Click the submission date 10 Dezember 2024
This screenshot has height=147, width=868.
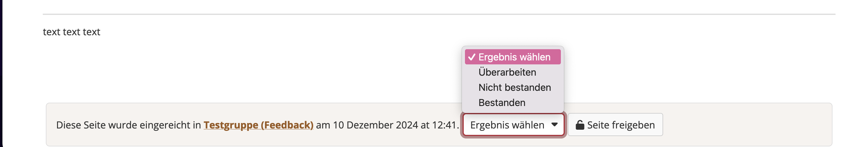[x=375, y=125]
